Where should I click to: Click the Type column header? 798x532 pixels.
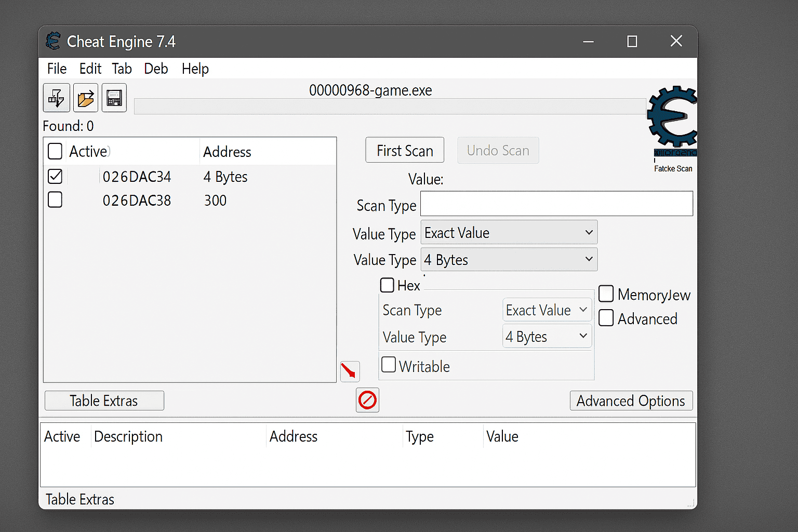420,437
